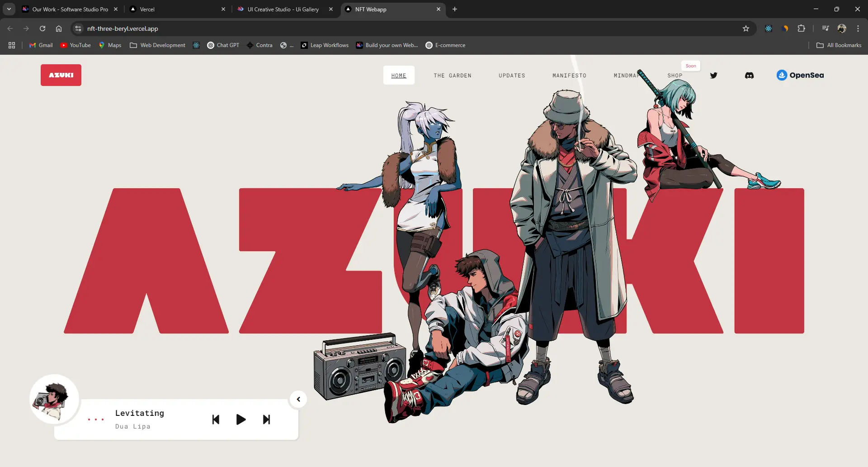This screenshot has width=868, height=467.
Task: Expand the Web Development bookmark folder
Action: (157, 45)
